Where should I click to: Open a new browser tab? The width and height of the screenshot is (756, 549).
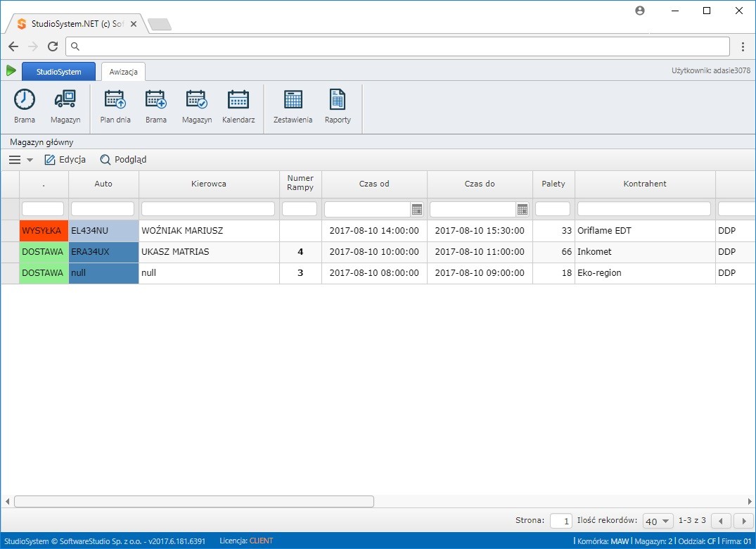(160, 24)
